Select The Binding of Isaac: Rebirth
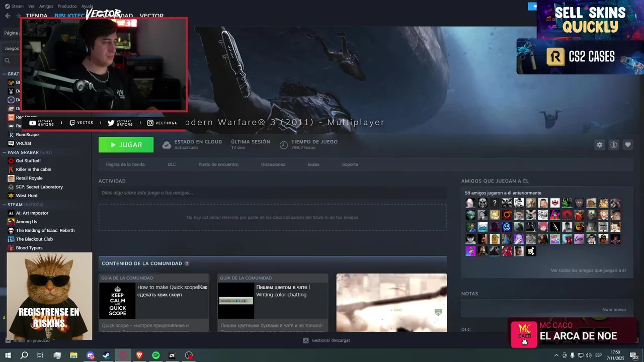Image resolution: width=644 pixels, height=362 pixels. coord(45,230)
